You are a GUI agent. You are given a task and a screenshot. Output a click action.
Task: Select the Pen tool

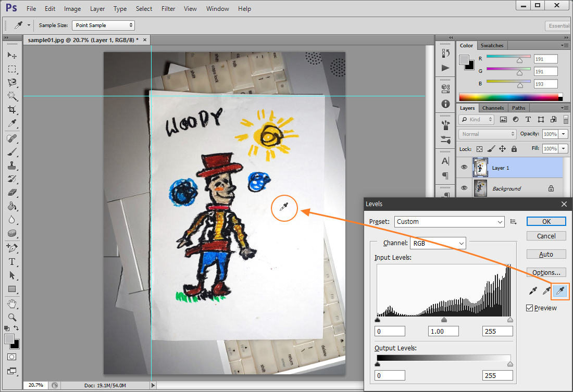[x=11, y=248]
